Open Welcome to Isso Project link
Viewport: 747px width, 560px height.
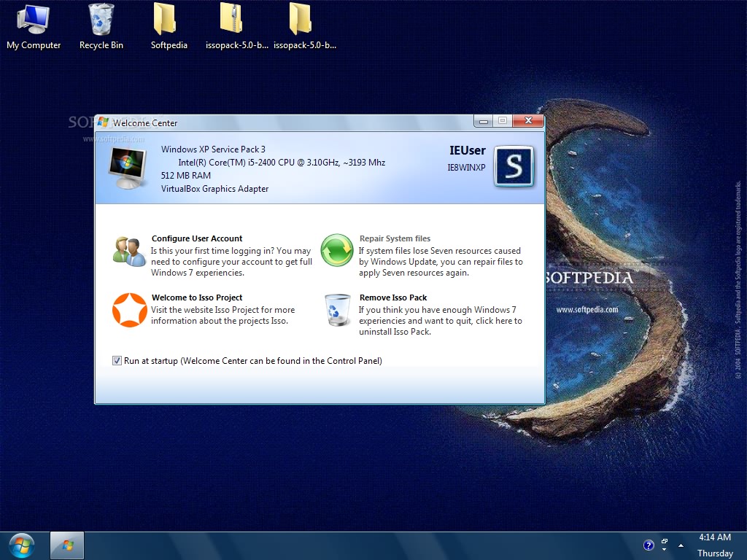(x=197, y=297)
